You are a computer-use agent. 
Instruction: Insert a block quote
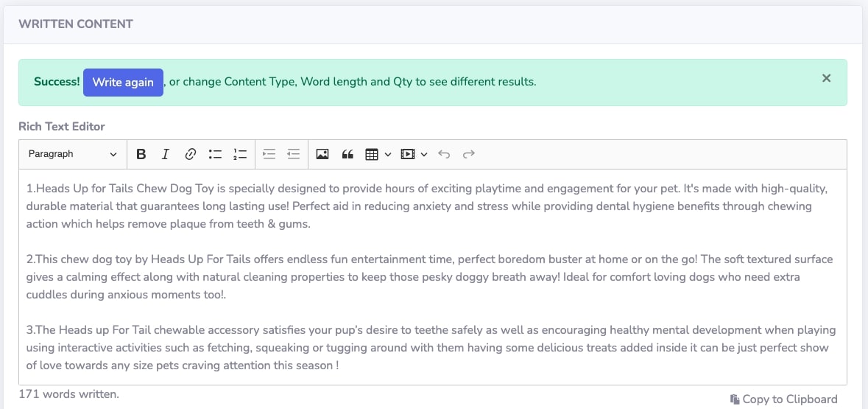pyautogui.click(x=347, y=154)
